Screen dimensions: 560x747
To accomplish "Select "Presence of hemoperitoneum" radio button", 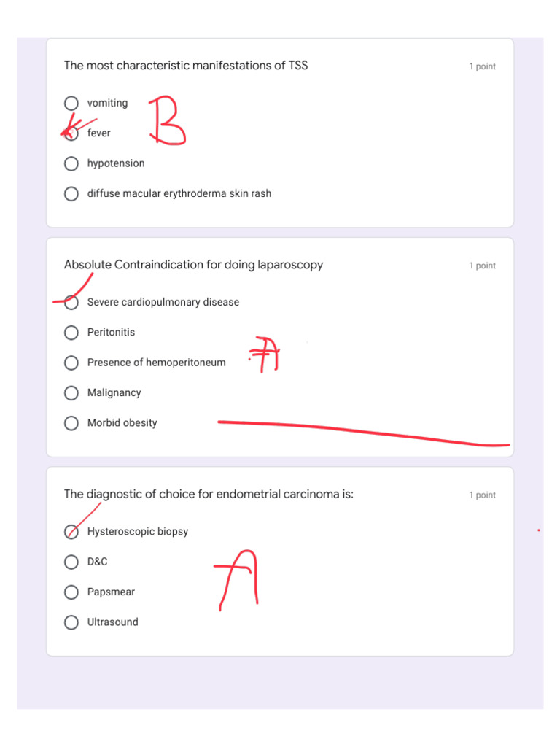I will coord(71,363).
